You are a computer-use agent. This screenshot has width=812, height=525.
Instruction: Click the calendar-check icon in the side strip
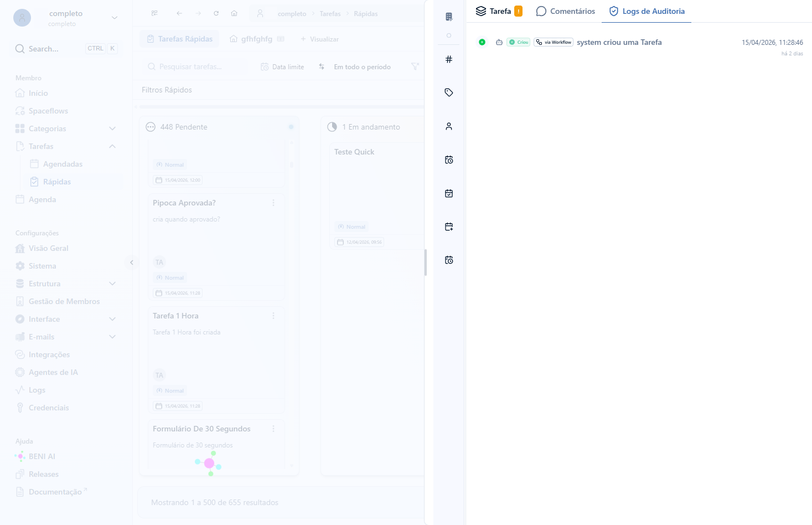click(449, 193)
